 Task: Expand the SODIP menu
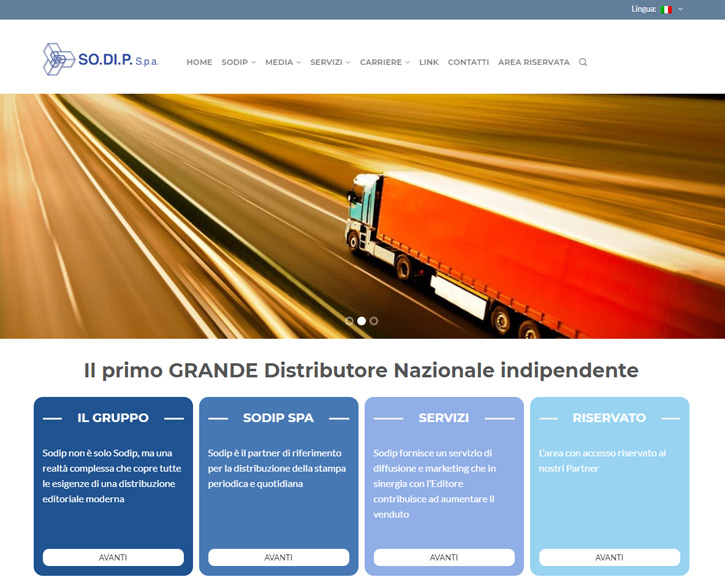[x=239, y=62]
